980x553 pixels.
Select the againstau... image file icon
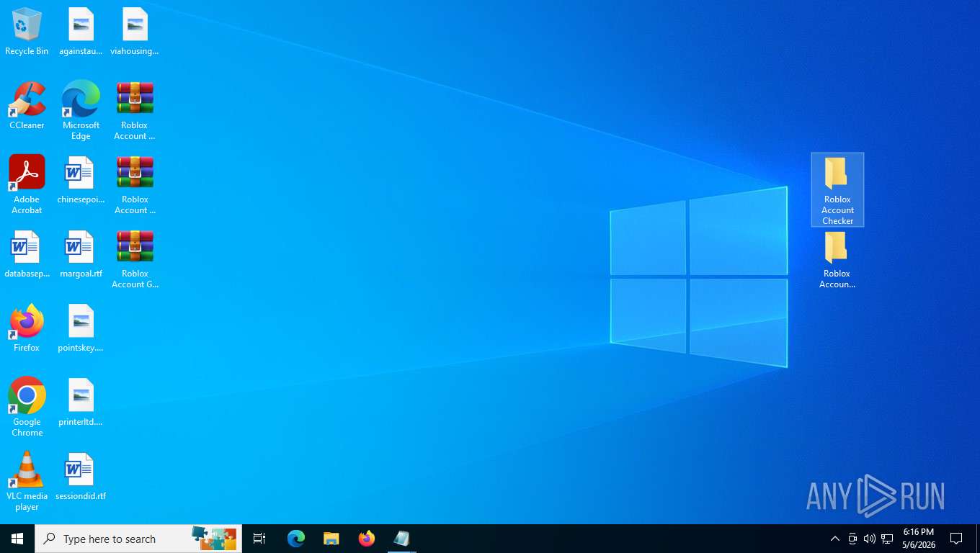(81, 32)
